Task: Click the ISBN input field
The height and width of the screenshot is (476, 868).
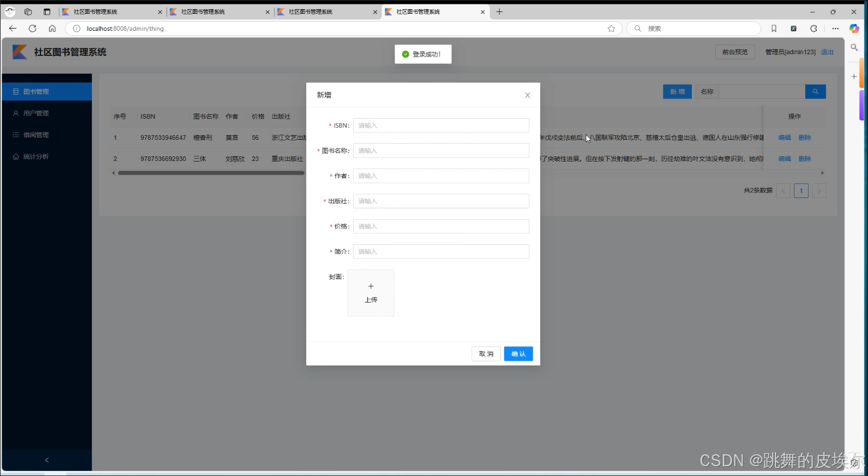Action: tap(440, 125)
